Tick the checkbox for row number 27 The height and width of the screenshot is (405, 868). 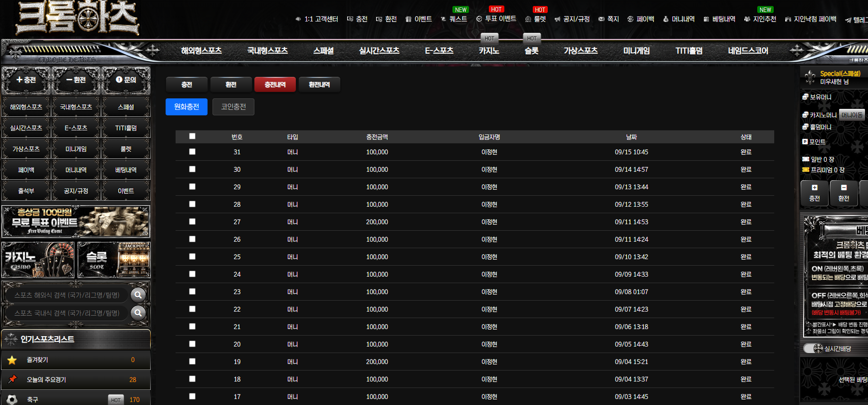tap(192, 222)
